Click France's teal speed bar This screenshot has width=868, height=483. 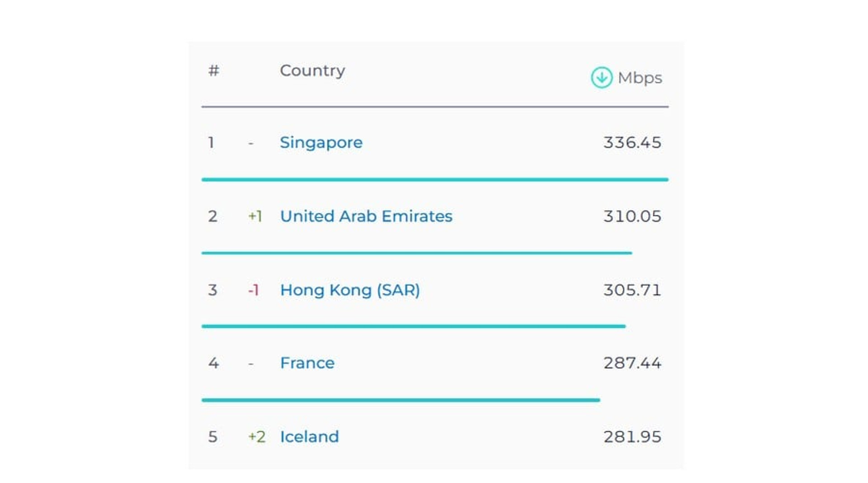coord(401,400)
